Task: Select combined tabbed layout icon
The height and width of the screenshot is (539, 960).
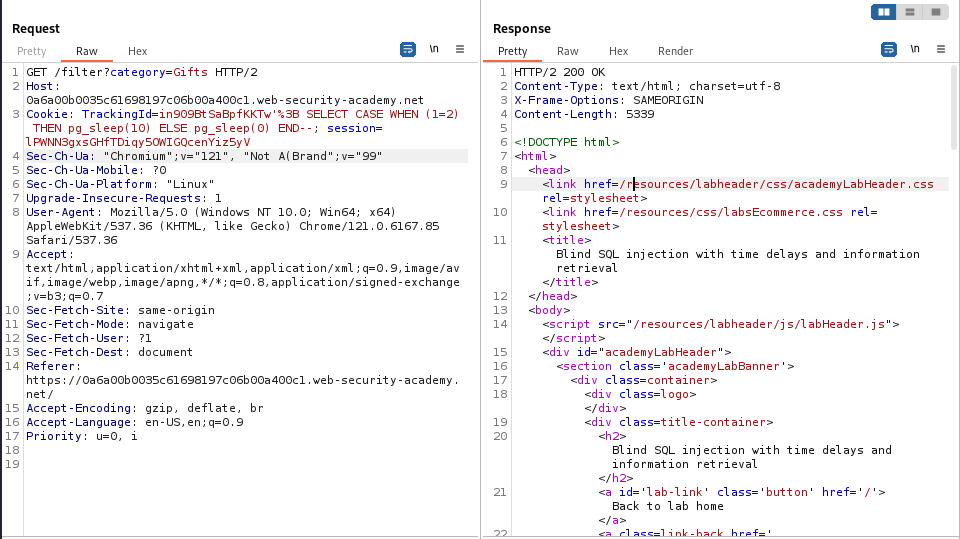Action: (x=936, y=12)
